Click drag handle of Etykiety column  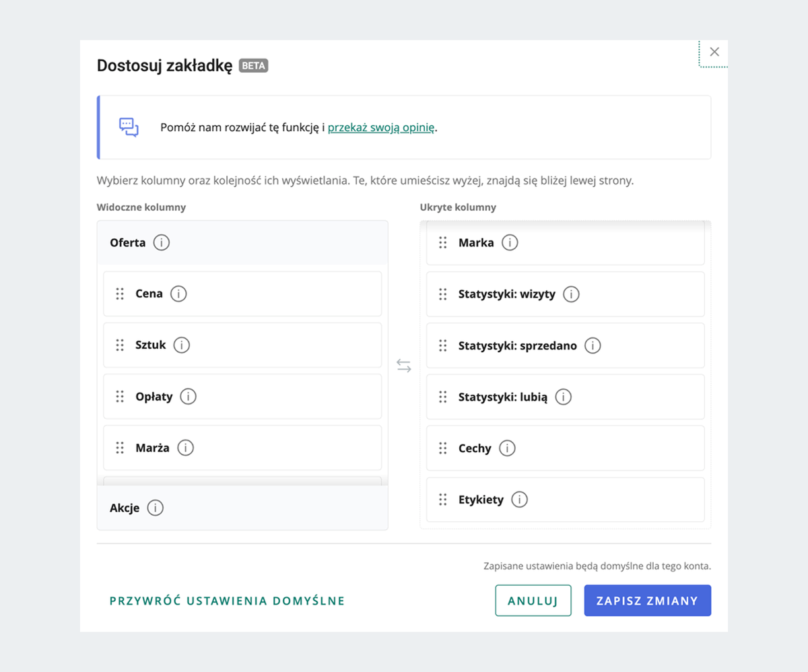click(x=443, y=500)
